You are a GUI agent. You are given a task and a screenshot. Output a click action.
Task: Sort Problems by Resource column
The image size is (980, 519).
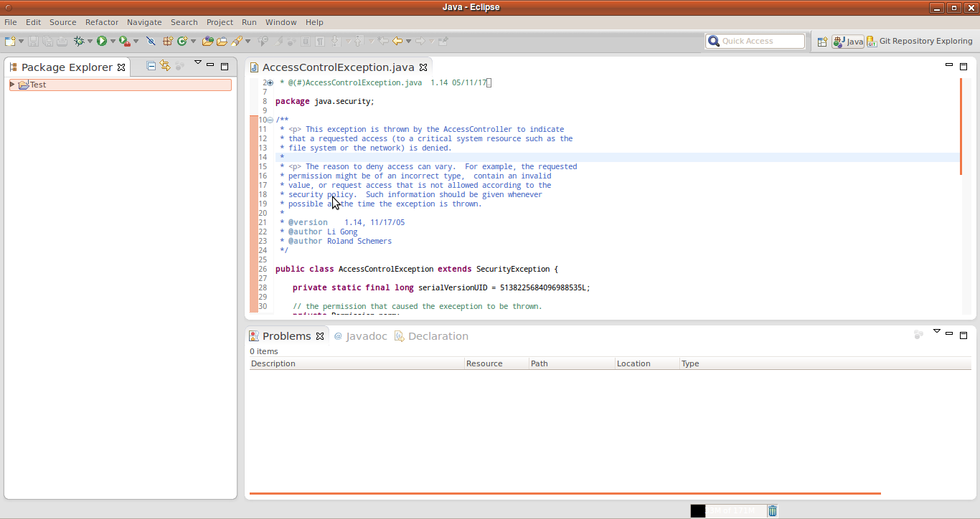point(496,363)
